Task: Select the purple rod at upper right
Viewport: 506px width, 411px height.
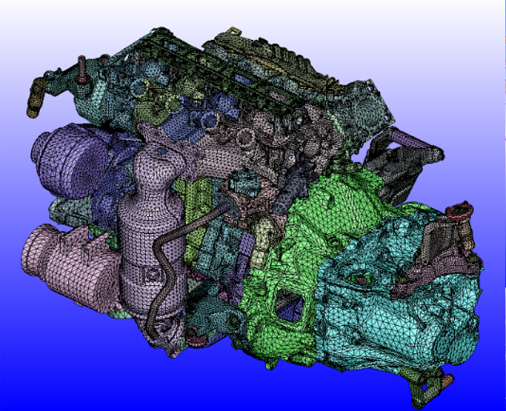Action: pos(413,139)
